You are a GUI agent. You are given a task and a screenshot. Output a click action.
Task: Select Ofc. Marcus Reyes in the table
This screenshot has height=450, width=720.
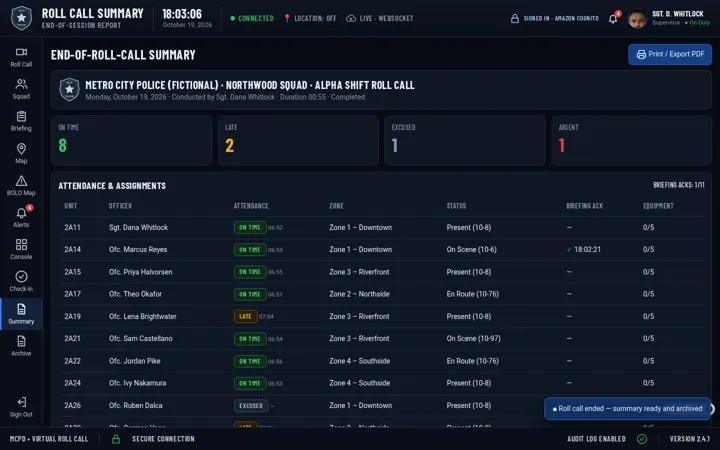click(x=382, y=249)
